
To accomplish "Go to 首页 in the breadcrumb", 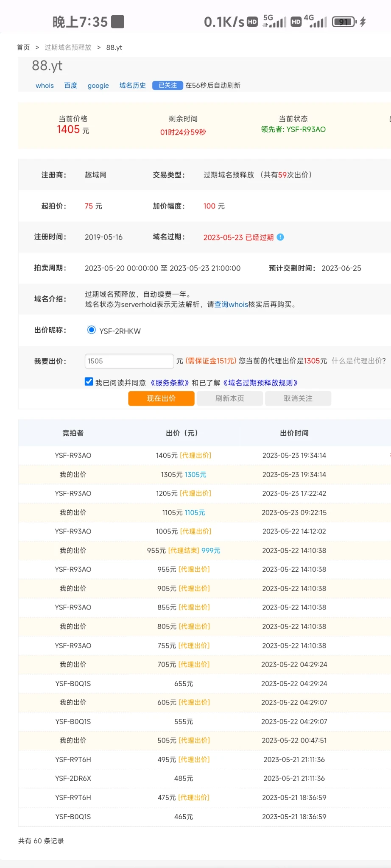I will (23, 47).
